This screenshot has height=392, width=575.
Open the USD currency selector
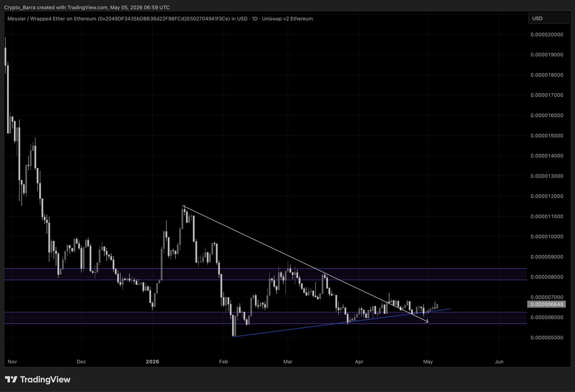click(550, 19)
